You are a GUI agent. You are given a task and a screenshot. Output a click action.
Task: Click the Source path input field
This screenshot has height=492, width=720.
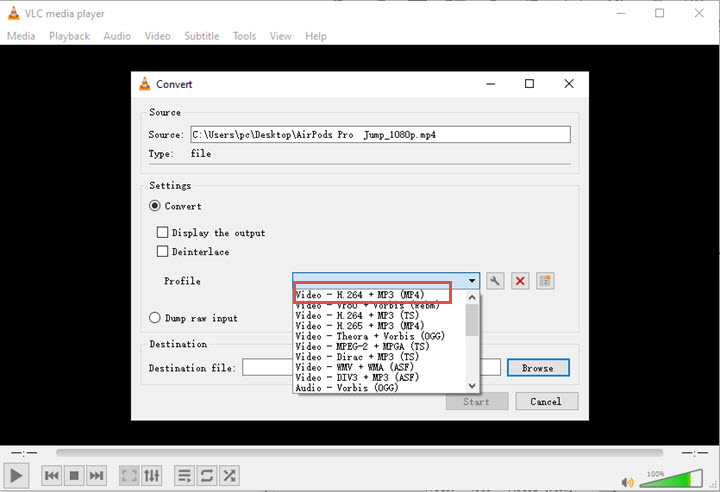(380, 134)
